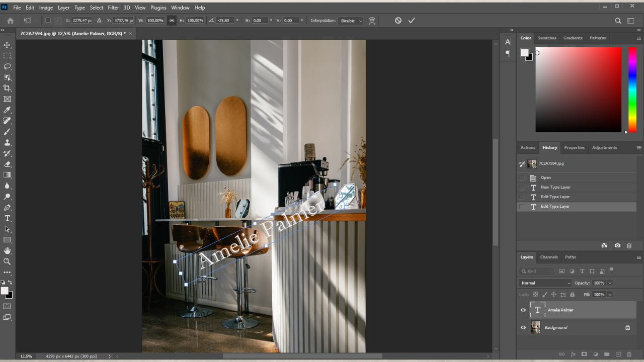The image size is (644, 362).
Task: Open the Layers panel menu
Action: (x=639, y=257)
